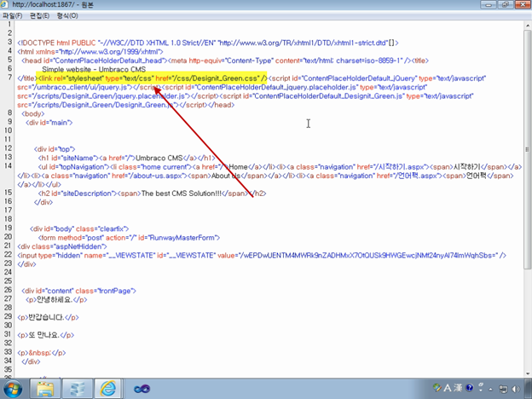The height and width of the screenshot is (399, 532).
Task: Switch to Internet Explorer in the taskbar
Action: point(108,389)
